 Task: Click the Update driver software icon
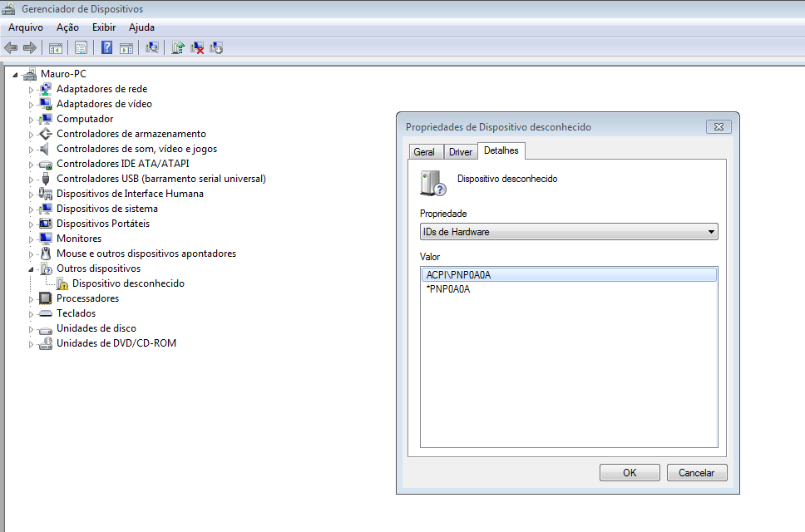pyautogui.click(x=178, y=47)
